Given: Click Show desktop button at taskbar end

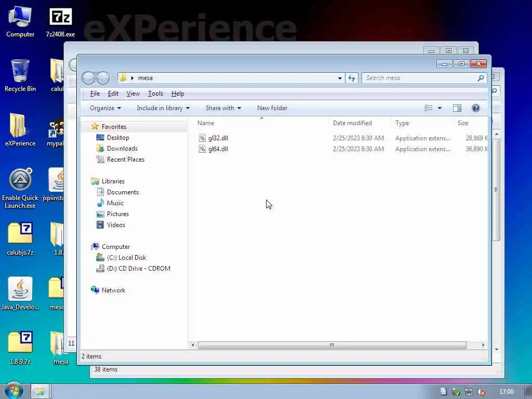Looking at the screenshot, I should (528, 391).
